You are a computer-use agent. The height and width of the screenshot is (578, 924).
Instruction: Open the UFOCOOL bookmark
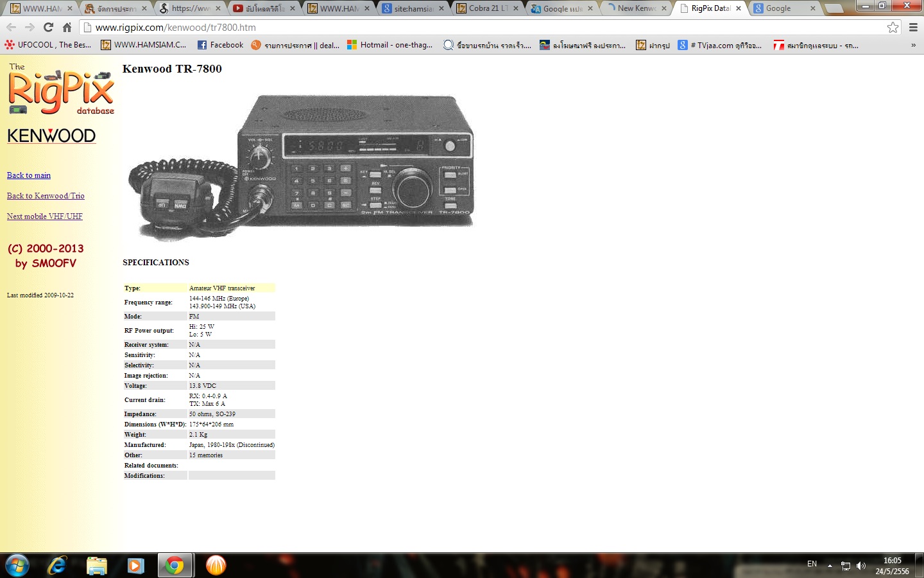coord(48,45)
